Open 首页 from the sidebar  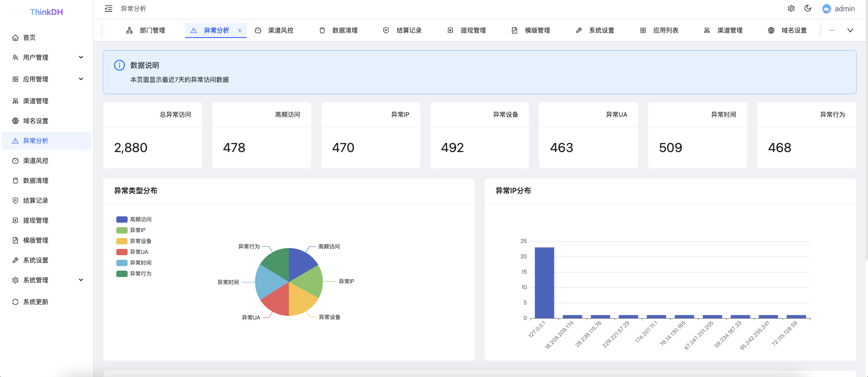click(29, 38)
